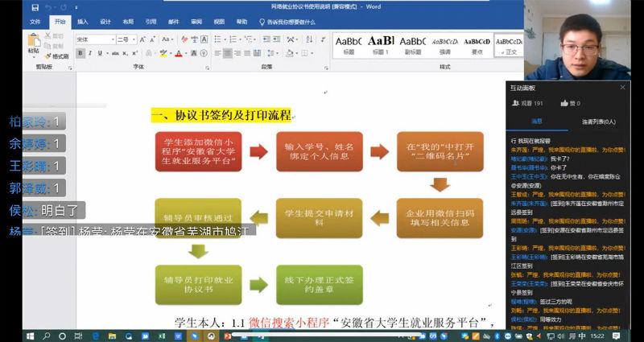Open the 插入 (Insert) ribbon tab
The image size is (644, 342).
[82, 23]
